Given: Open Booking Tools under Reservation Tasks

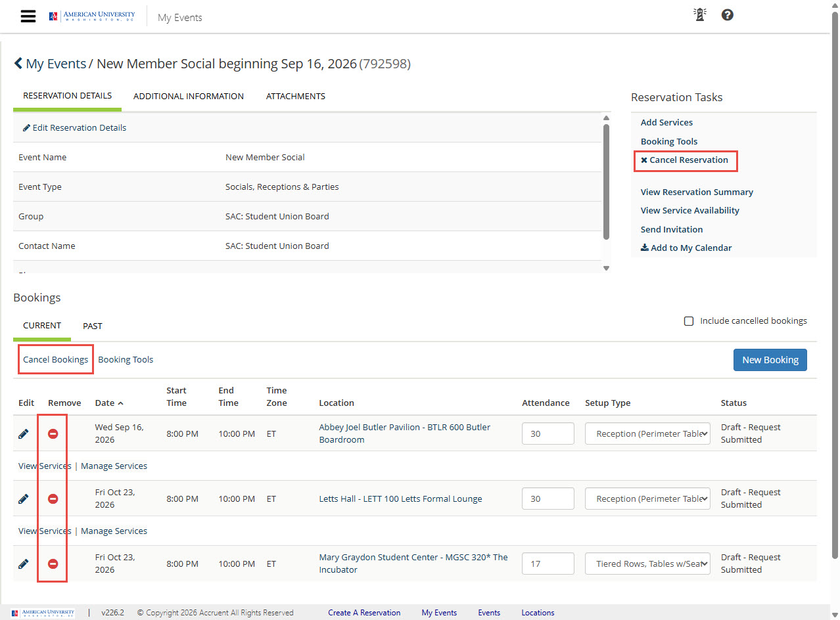Looking at the screenshot, I should (x=669, y=141).
